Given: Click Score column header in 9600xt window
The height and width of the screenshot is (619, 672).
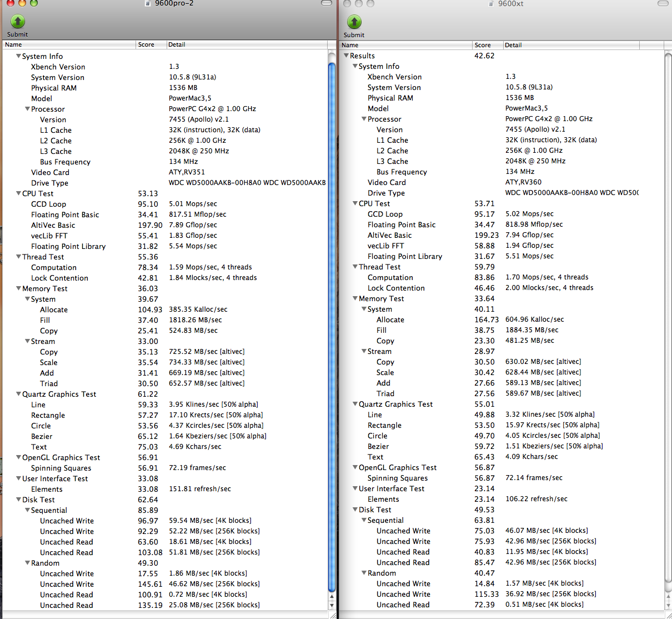Looking at the screenshot, I should coord(488,45).
